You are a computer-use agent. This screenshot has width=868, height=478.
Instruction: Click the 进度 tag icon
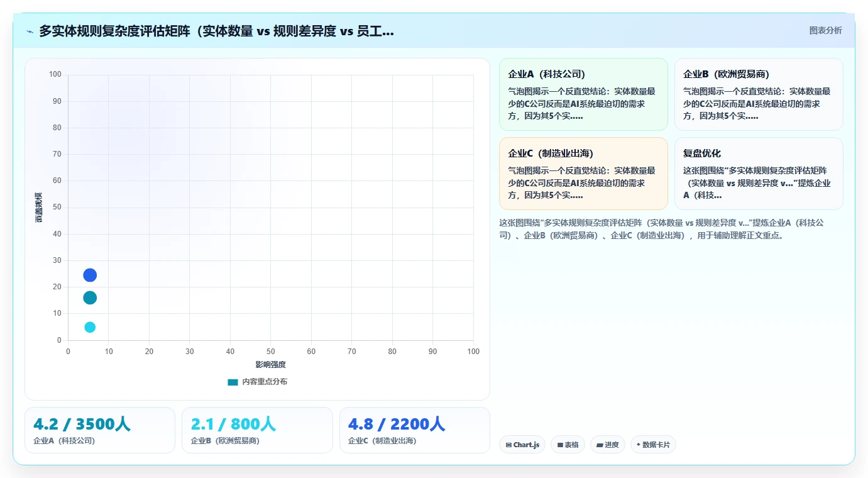(x=600, y=445)
